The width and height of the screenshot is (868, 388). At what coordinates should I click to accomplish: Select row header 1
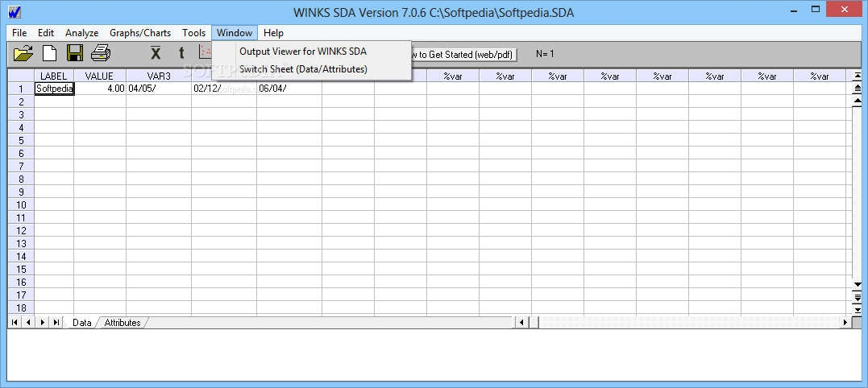click(x=21, y=89)
